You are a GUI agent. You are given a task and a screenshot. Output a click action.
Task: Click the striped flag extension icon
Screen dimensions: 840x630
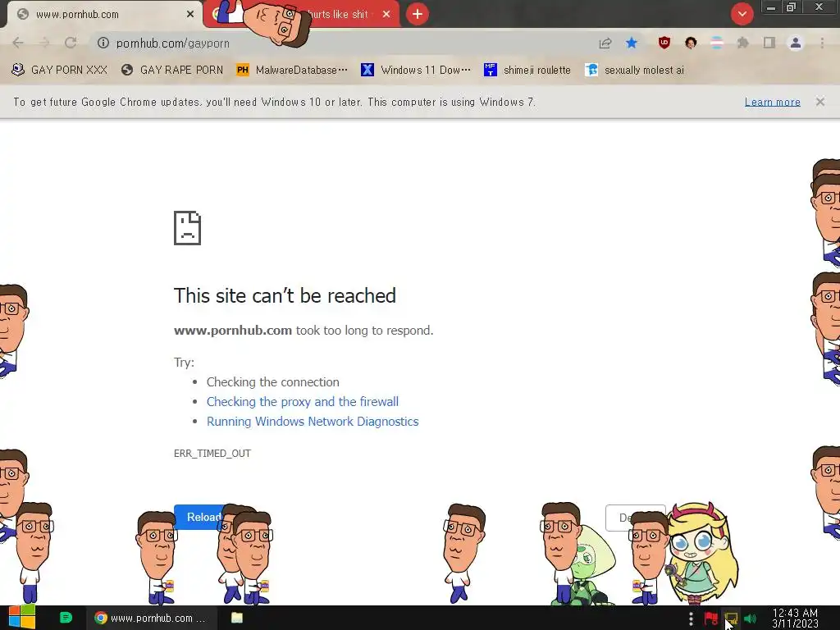click(717, 43)
